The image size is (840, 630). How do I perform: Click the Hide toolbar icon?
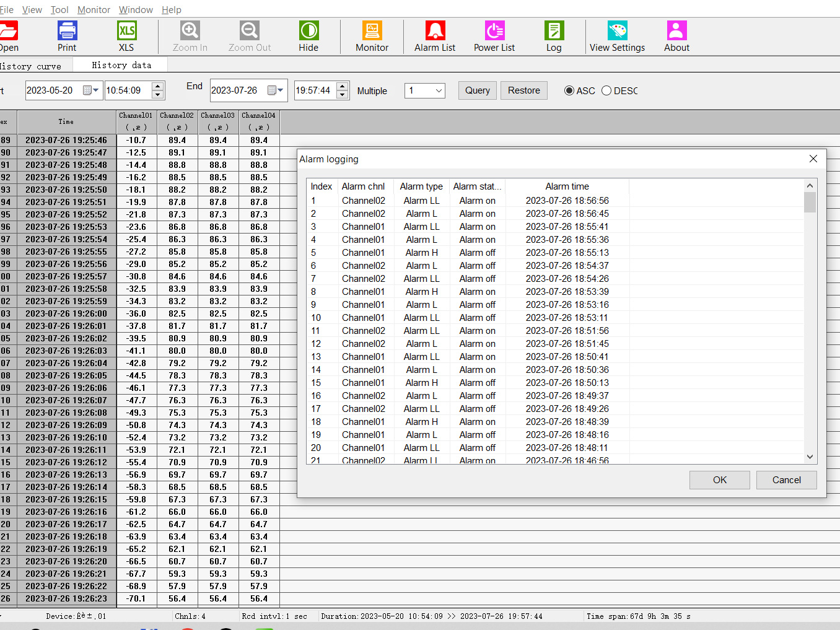[x=308, y=31]
